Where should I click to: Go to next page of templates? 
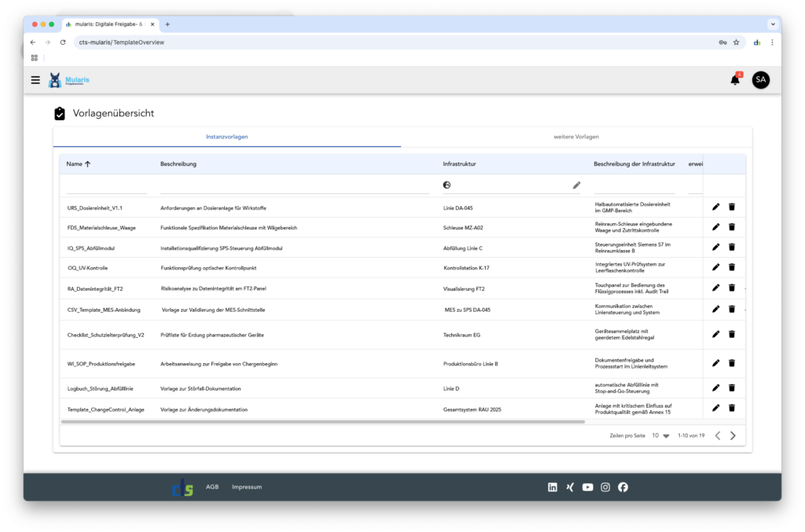(x=733, y=435)
